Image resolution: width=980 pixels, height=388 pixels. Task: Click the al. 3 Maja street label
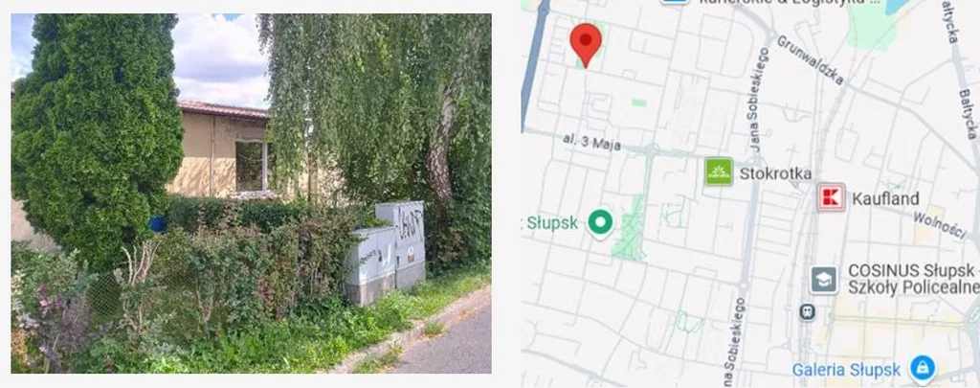pyautogui.click(x=591, y=143)
